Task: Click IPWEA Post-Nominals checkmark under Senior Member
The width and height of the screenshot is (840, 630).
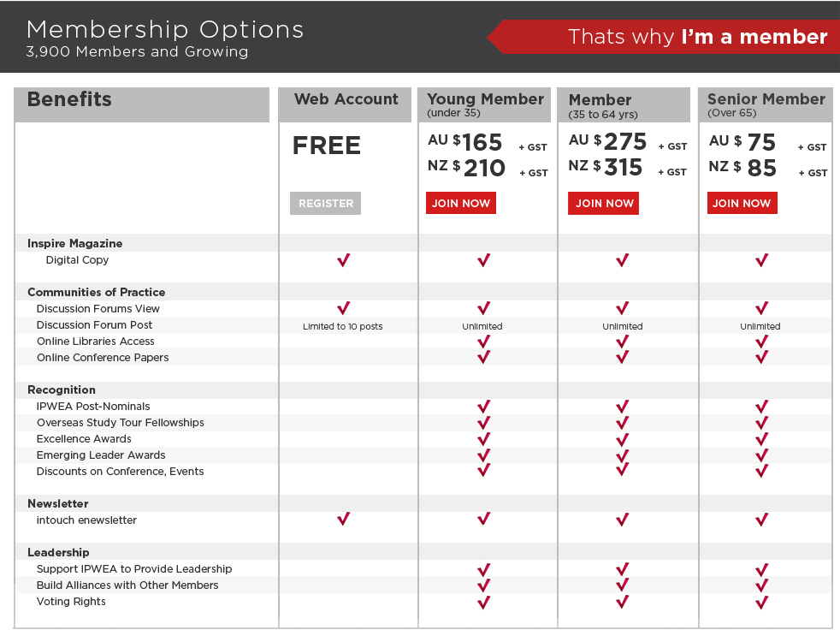Action: pos(762,407)
